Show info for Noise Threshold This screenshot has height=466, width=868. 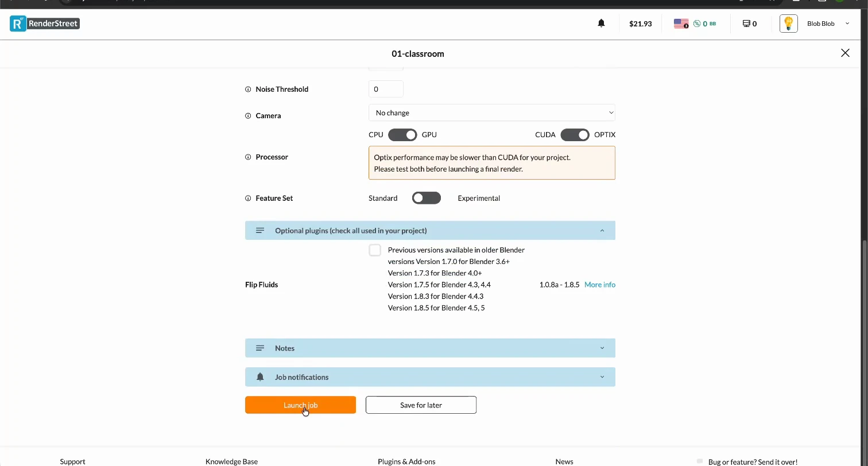coord(248,90)
